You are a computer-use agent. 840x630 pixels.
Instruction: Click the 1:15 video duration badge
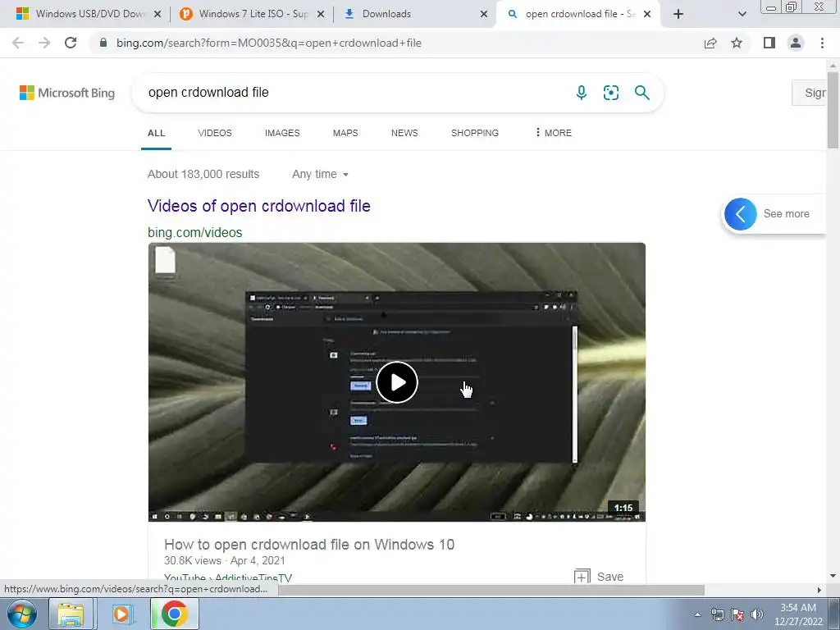pyautogui.click(x=623, y=508)
